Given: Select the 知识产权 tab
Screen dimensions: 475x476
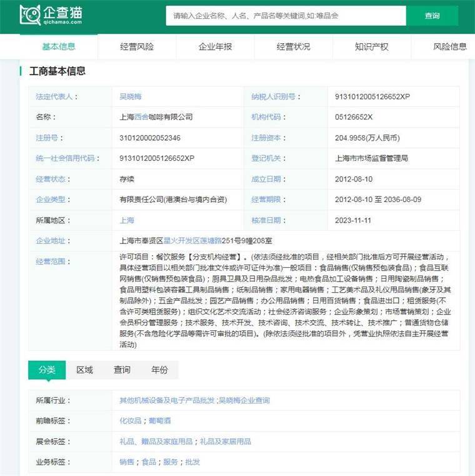Looking at the screenshot, I should (372, 46).
